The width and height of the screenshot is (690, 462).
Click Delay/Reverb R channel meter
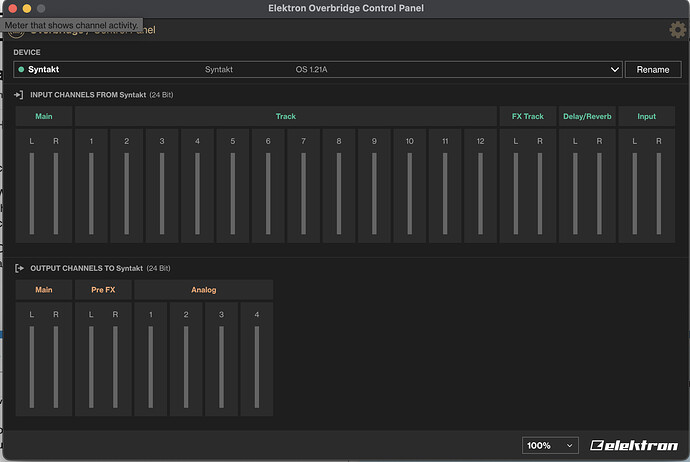(599, 194)
